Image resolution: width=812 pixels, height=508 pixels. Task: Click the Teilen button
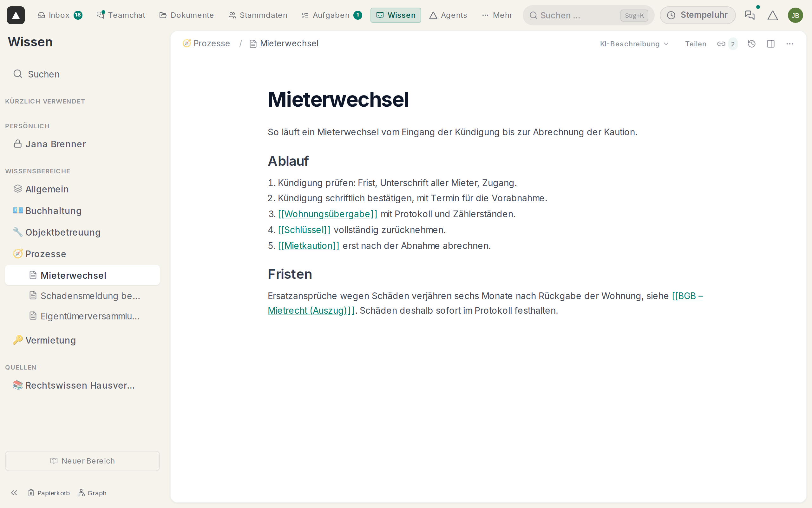(696, 44)
